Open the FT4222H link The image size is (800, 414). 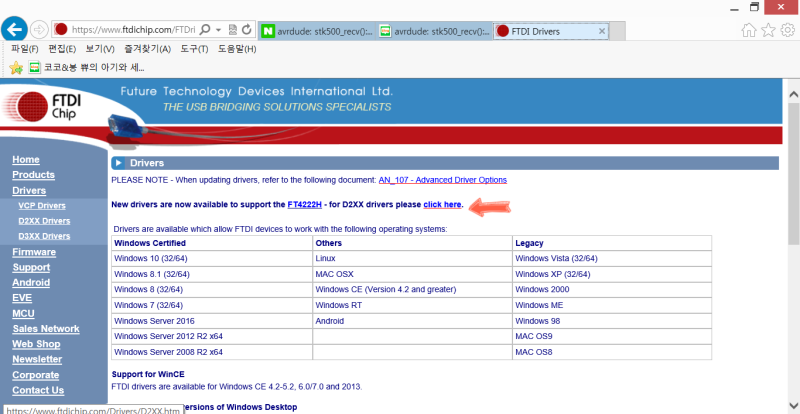tap(305, 205)
